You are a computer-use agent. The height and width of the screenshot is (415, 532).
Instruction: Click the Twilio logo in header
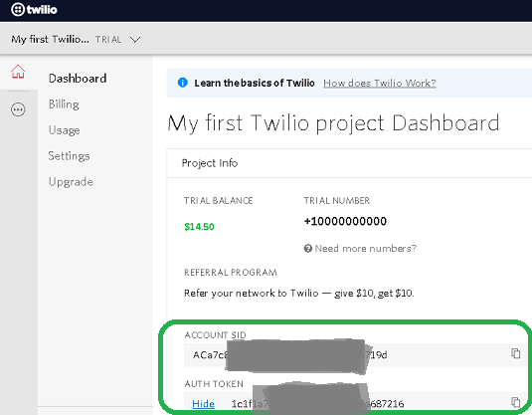point(34,10)
